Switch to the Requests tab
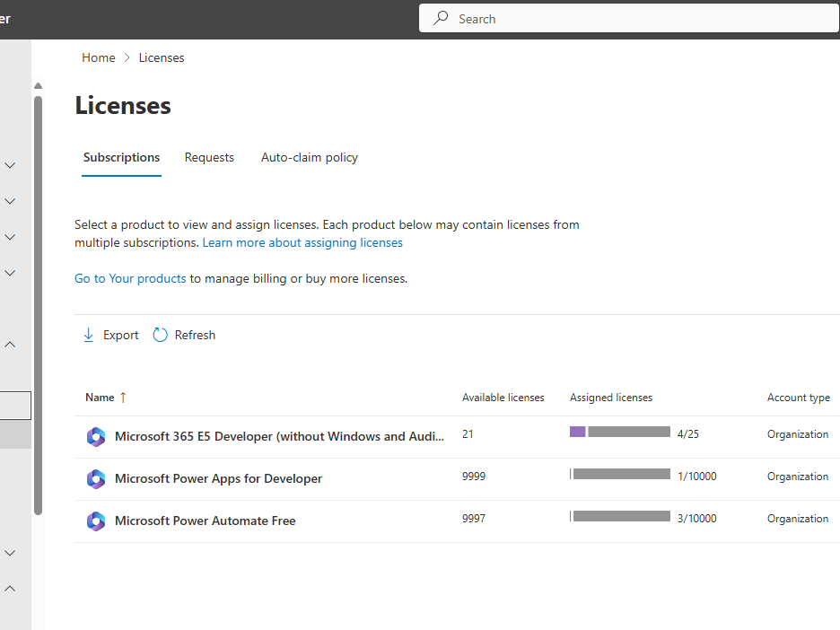 coord(209,157)
